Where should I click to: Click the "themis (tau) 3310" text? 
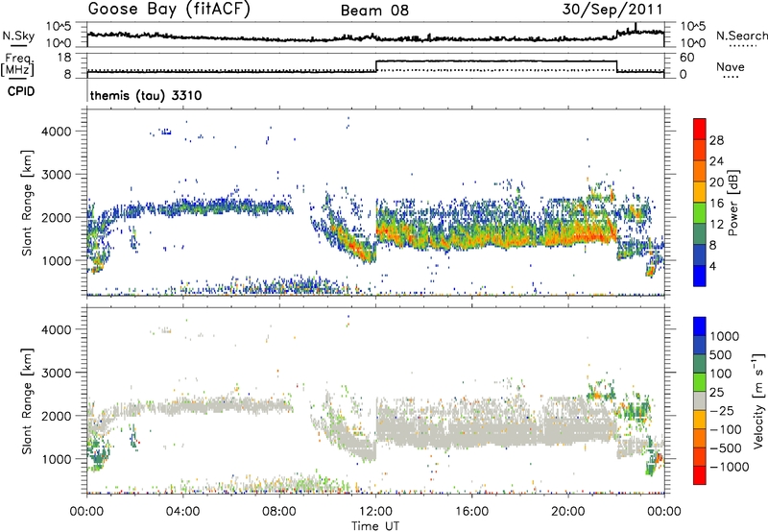point(146,95)
